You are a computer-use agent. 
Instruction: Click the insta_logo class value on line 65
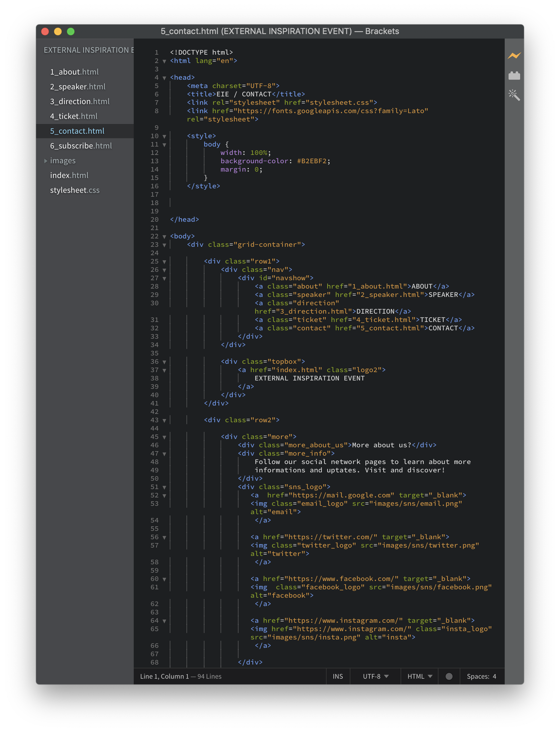pos(466,629)
